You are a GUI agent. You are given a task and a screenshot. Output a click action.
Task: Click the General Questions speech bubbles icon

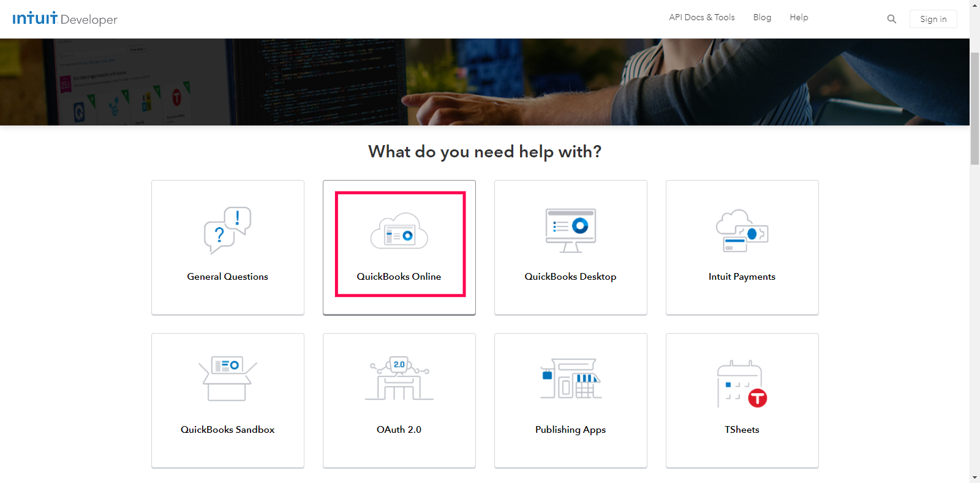point(228,230)
